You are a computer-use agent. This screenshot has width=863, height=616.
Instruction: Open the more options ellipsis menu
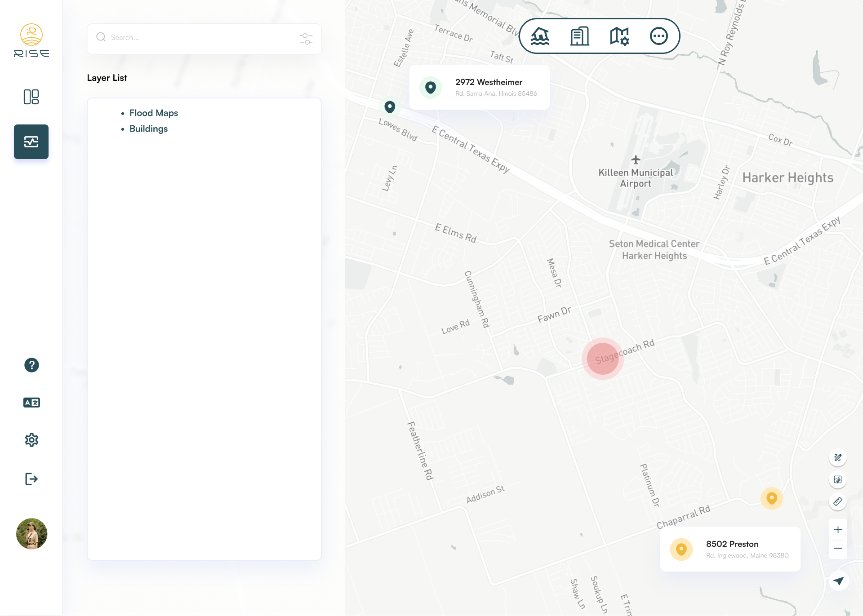click(x=658, y=36)
